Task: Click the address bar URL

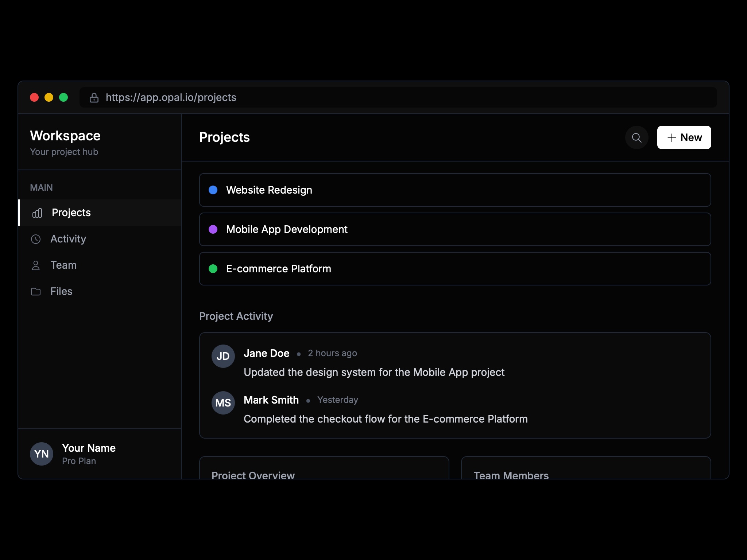Action: [171, 98]
